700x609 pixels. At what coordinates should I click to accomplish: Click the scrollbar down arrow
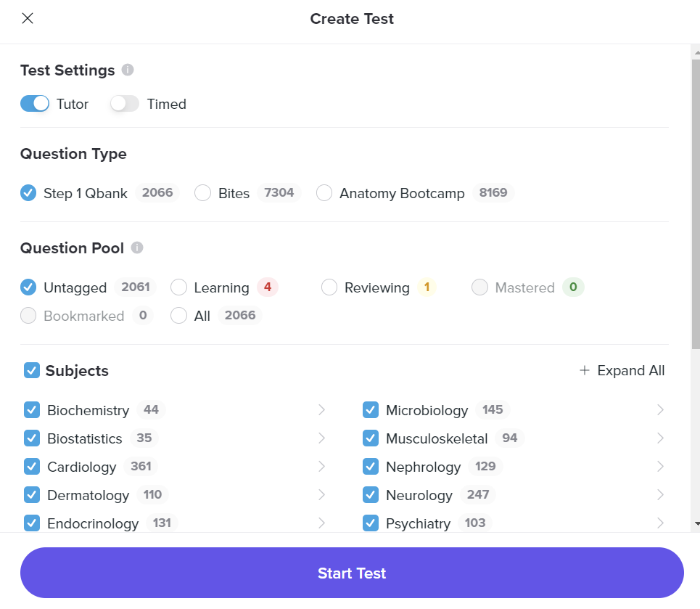click(697, 523)
